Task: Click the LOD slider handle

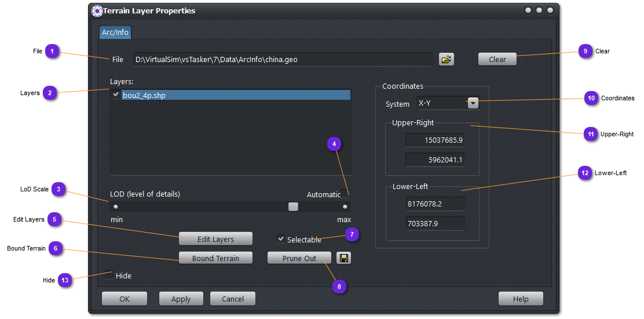Action: click(294, 206)
